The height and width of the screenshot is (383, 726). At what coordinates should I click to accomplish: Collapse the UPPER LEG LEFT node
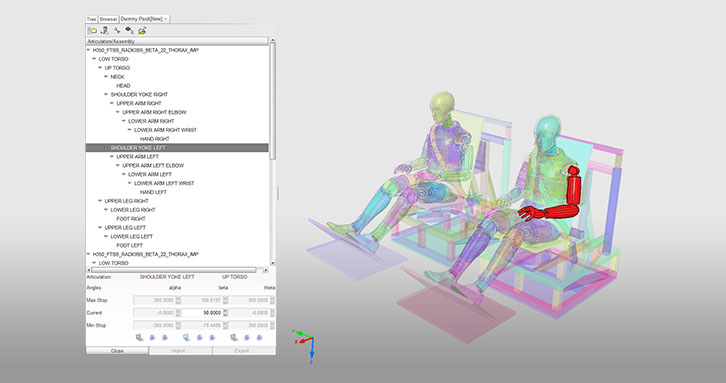[100, 227]
